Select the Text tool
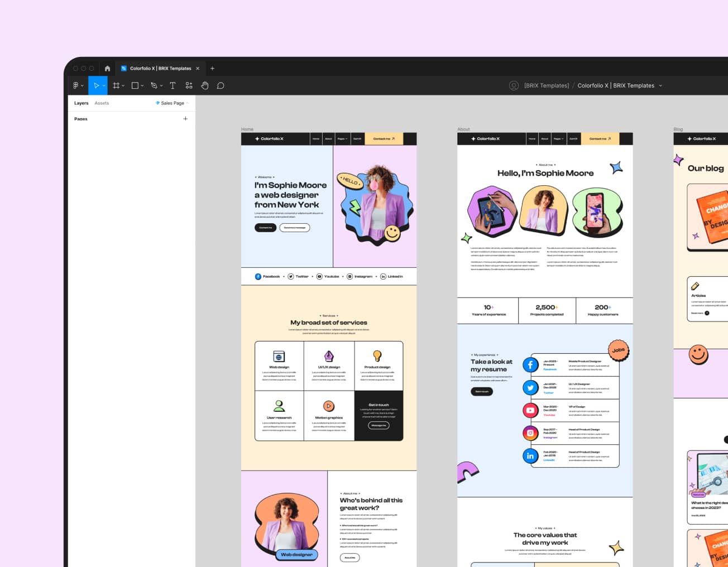 pyautogui.click(x=173, y=85)
